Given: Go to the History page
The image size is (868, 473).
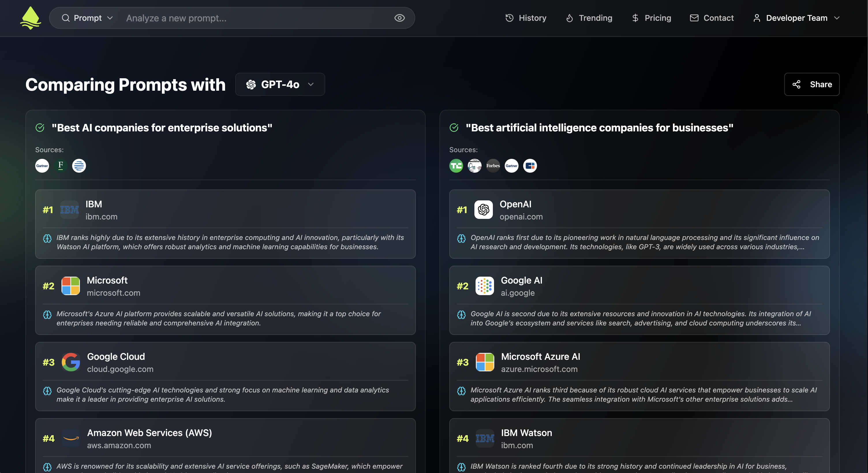Looking at the screenshot, I should [x=526, y=18].
